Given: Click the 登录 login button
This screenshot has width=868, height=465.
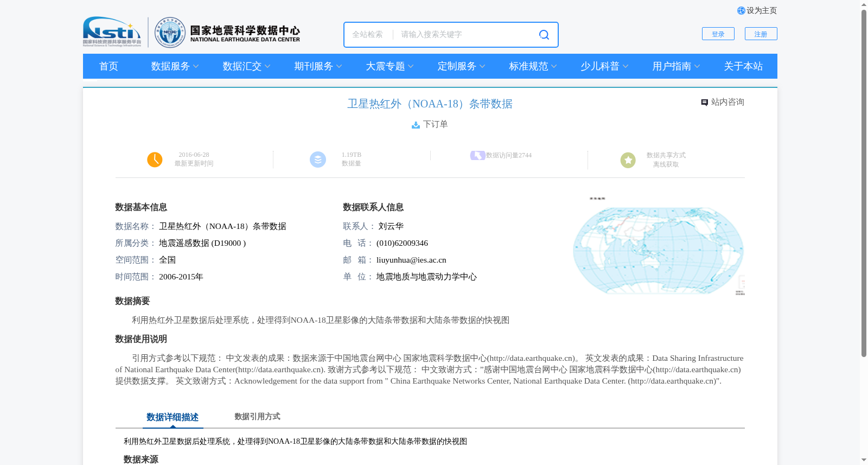Looking at the screenshot, I should (718, 34).
